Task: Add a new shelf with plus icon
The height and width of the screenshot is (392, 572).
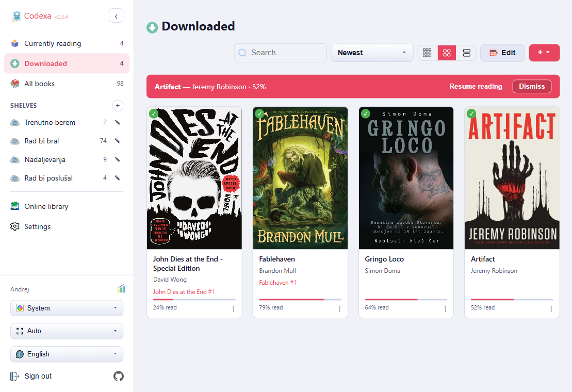Action: (118, 105)
